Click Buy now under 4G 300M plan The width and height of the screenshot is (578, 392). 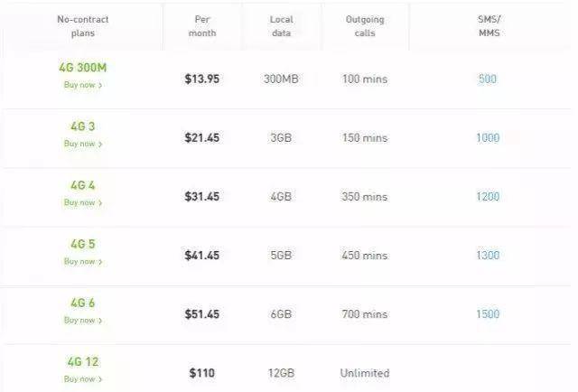click(x=82, y=85)
